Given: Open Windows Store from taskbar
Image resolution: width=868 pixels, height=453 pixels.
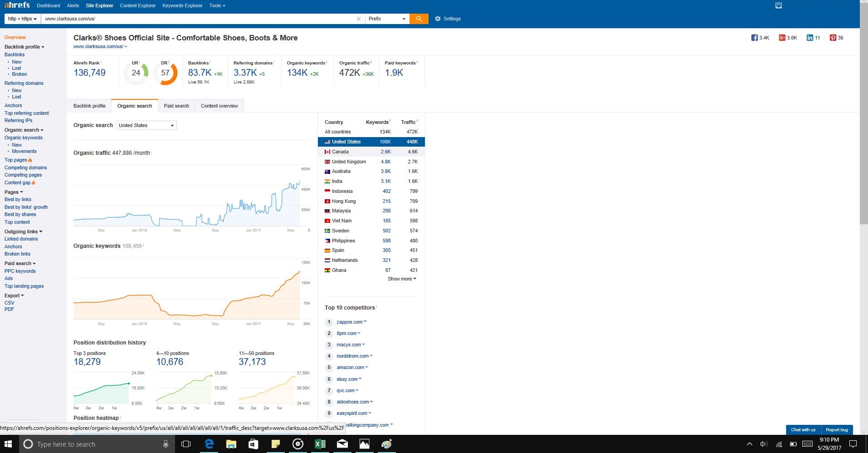Looking at the screenshot, I should click(x=254, y=444).
